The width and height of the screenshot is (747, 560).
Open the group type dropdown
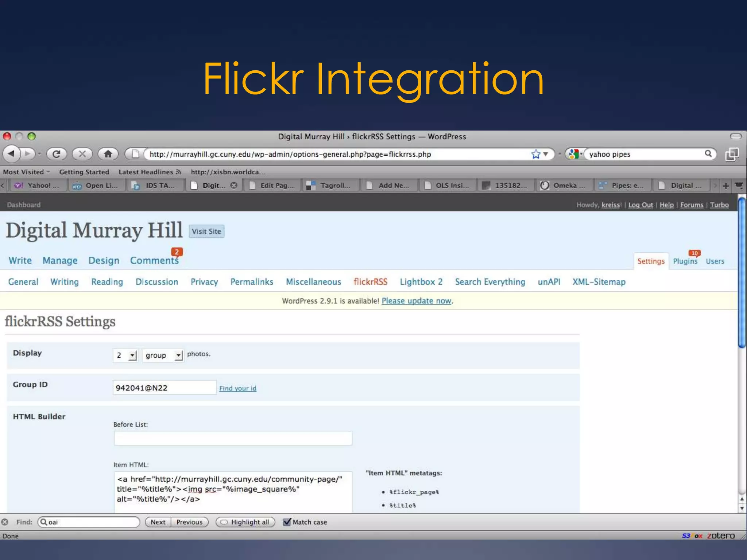pyautogui.click(x=163, y=355)
